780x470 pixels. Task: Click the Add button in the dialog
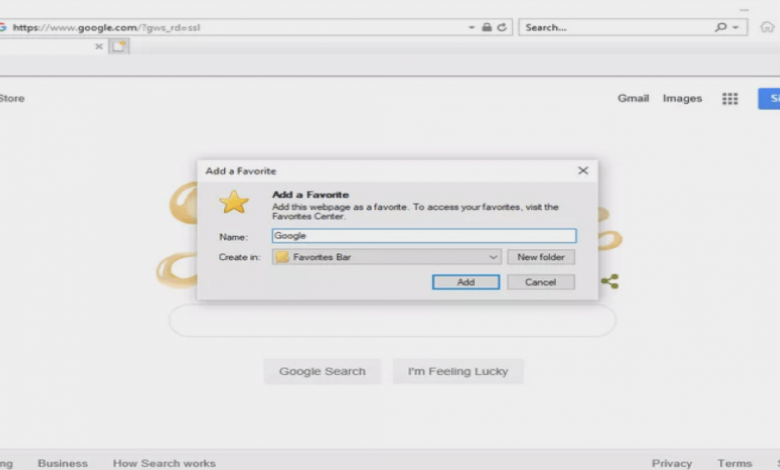pos(465,282)
